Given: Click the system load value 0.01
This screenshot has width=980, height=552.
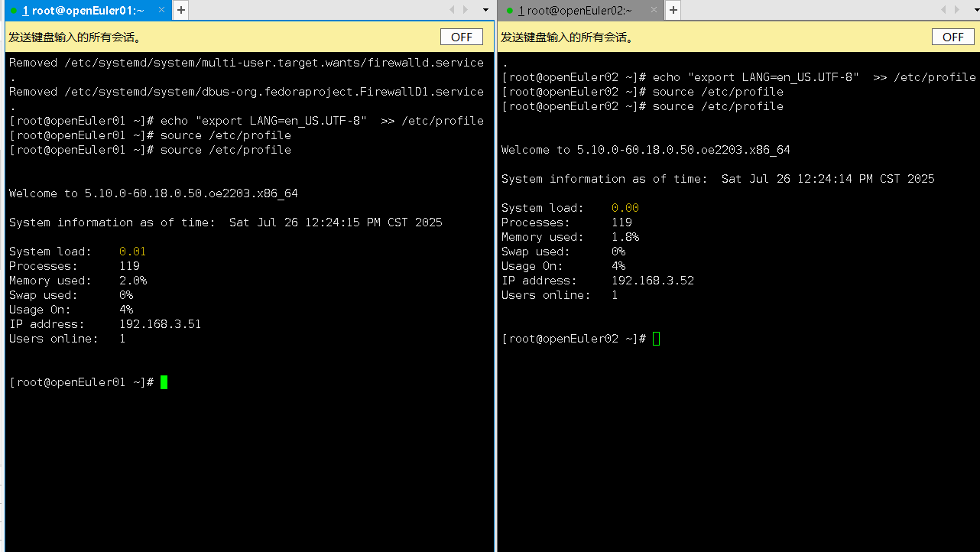Looking at the screenshot, I should click(132, 252).
